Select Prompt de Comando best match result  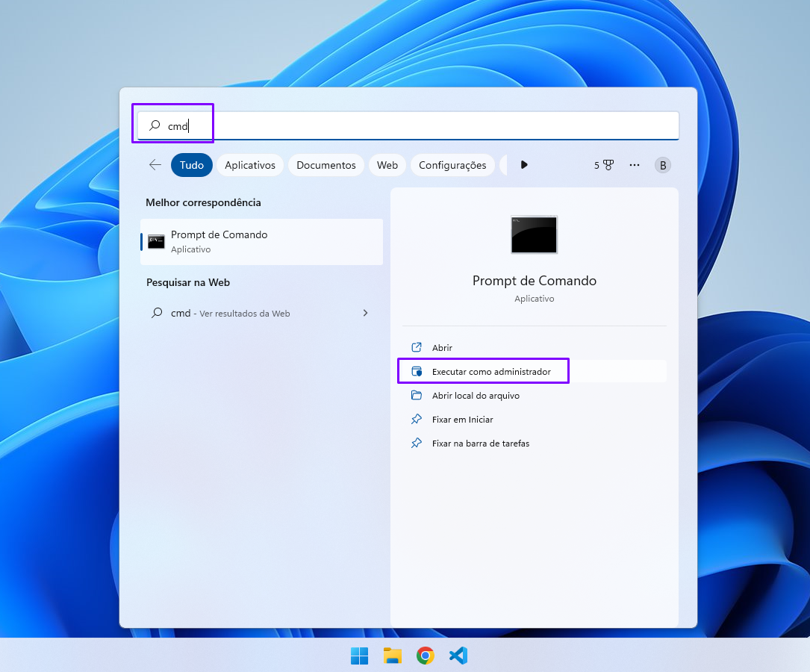pyautogui.click(x=261, y=242)
